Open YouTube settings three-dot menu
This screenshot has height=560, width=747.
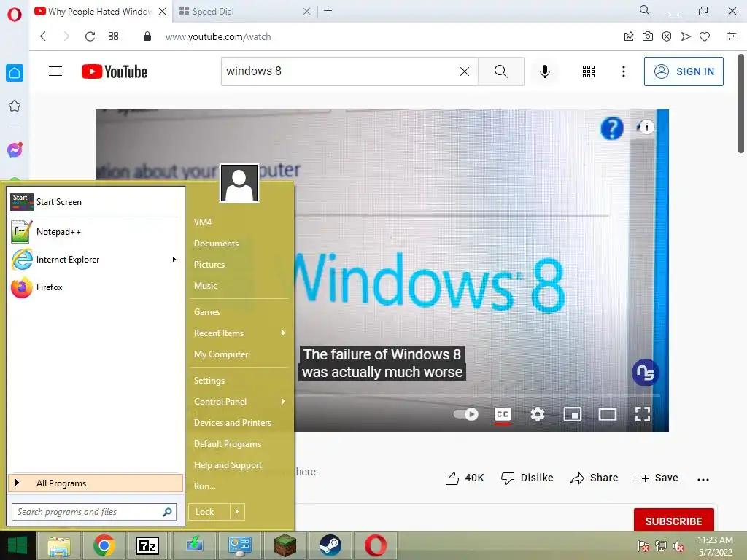point(623,71)
